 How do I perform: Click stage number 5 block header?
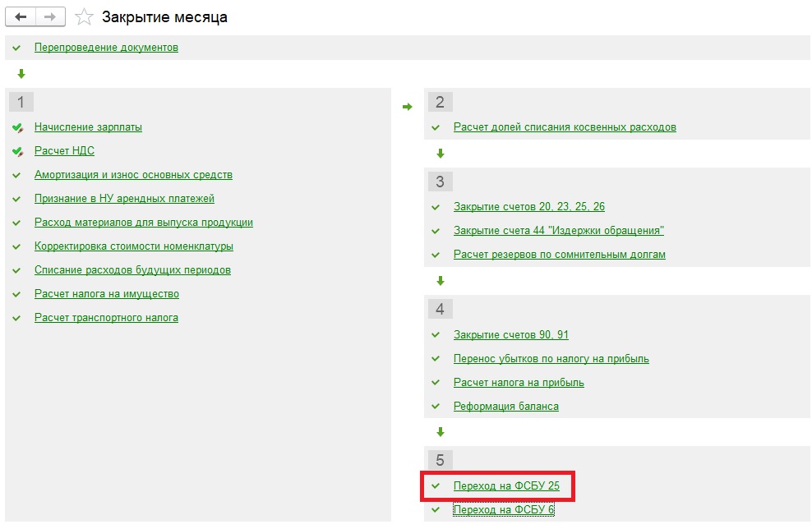coord(441,460)
